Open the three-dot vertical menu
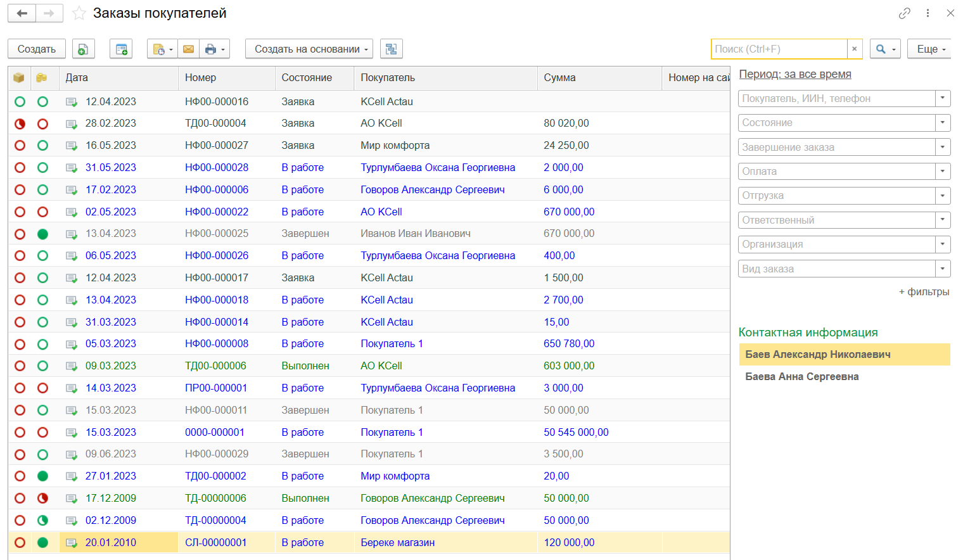Viewport: 963px width, 560px height. 928,13
